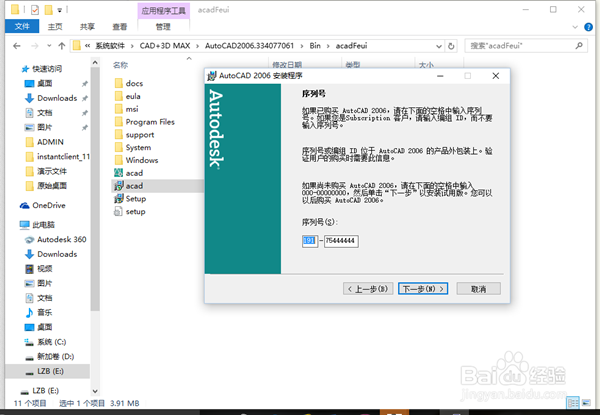
Task: Open Explorer help icon
Action: click(x=589, y=27)
